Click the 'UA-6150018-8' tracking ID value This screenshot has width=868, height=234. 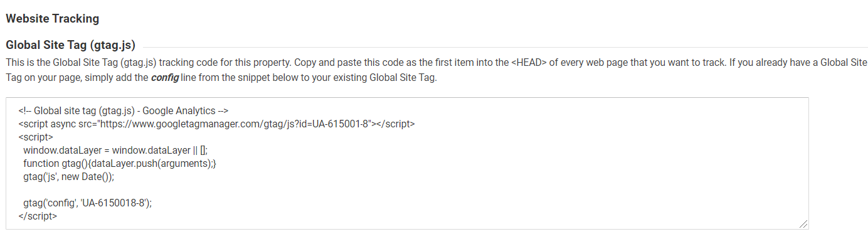pyautogui.click(x=113, y=203)
